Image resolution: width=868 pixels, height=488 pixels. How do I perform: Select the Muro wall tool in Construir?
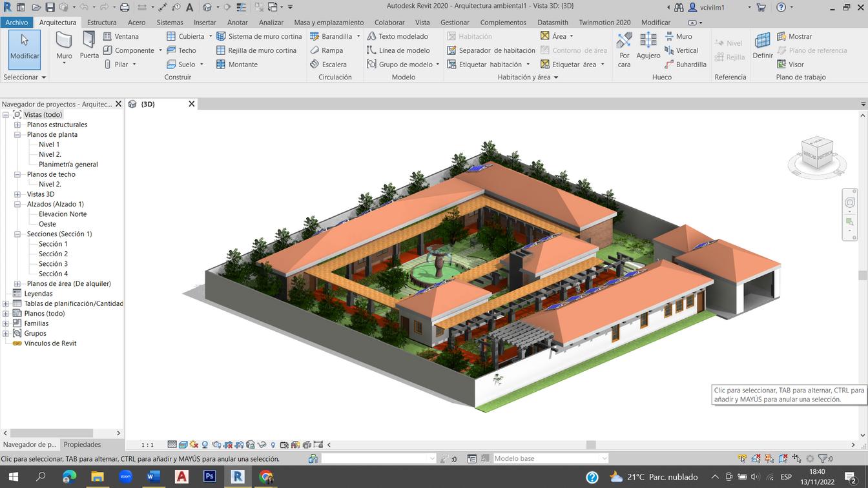(64, 48)
